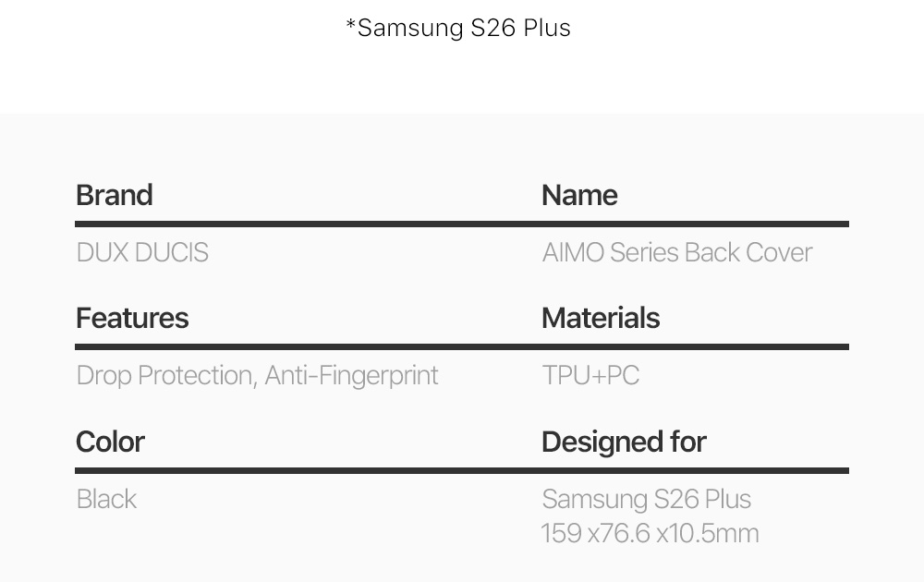Image resolution: width=924 pixels, height=582 pixels.
Task: Select the 159 x76.6 x10.5mm dimensions text
Action: 650,533
